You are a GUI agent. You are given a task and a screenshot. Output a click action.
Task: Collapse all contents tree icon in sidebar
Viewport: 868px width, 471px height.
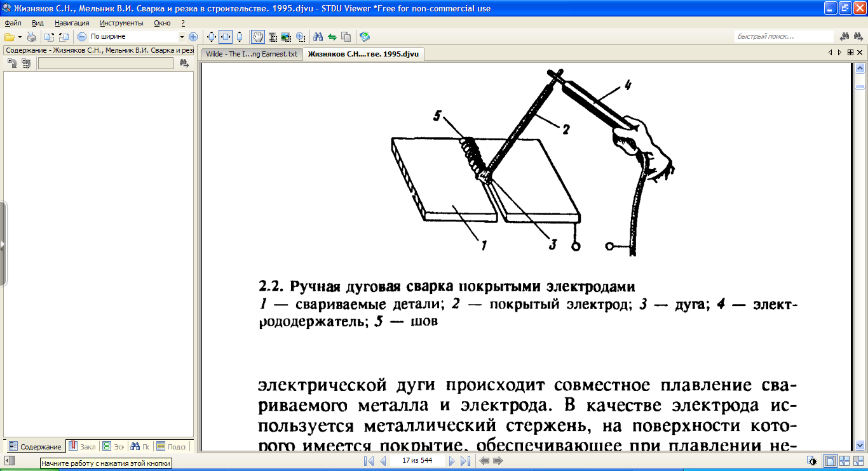click(26, 63)
